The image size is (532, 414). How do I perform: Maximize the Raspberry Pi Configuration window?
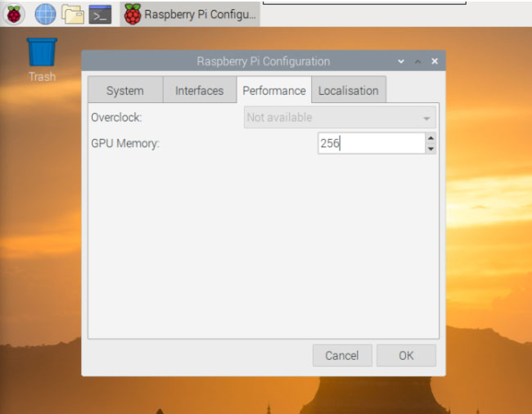417,61
